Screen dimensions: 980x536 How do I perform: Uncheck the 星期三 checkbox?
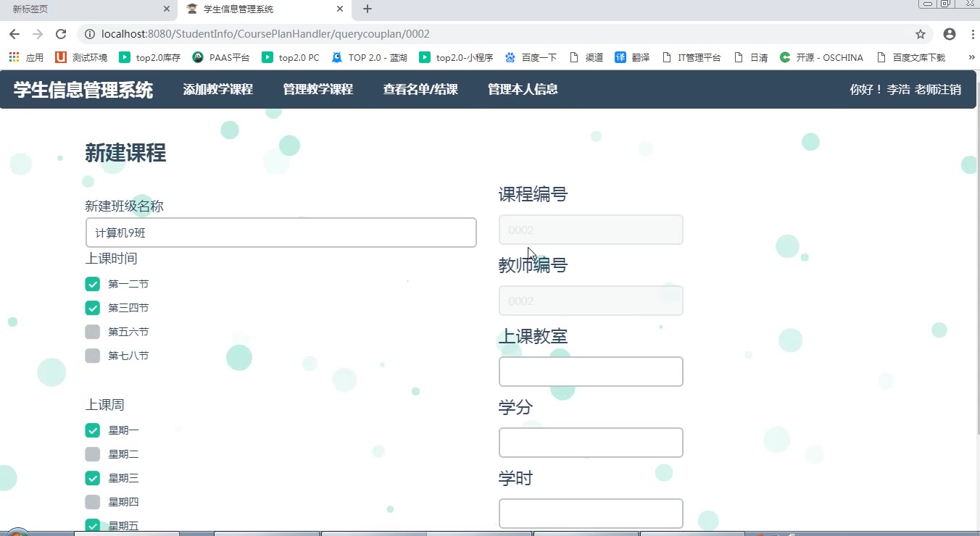[x=92, y=478]
